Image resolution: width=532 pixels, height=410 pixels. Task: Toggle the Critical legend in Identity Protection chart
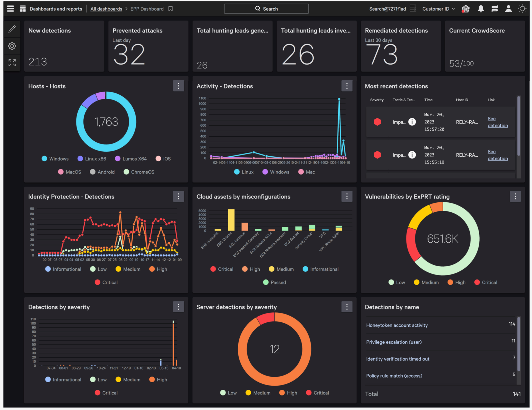pos(106,282)
